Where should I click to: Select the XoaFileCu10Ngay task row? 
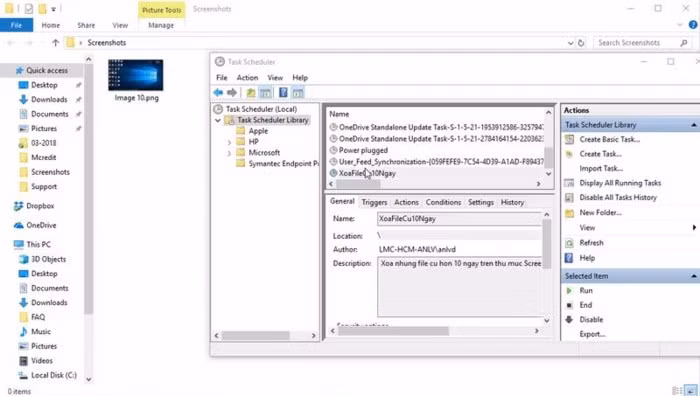367,173
